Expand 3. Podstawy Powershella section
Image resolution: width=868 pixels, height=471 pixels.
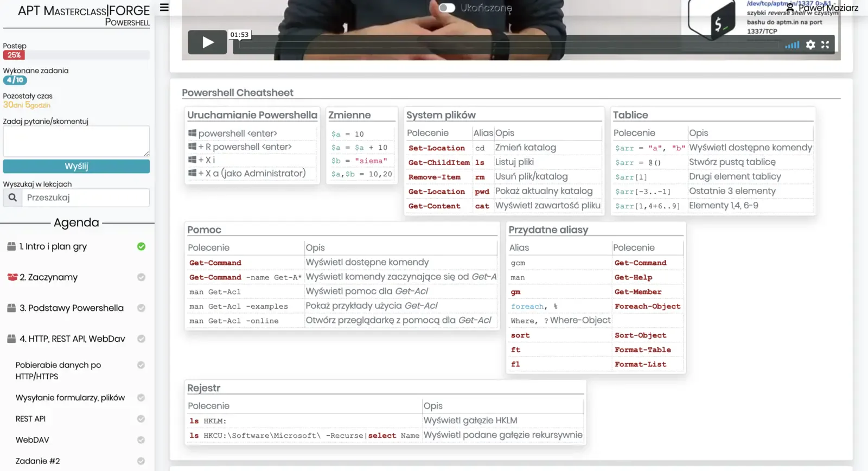point(72,308)
